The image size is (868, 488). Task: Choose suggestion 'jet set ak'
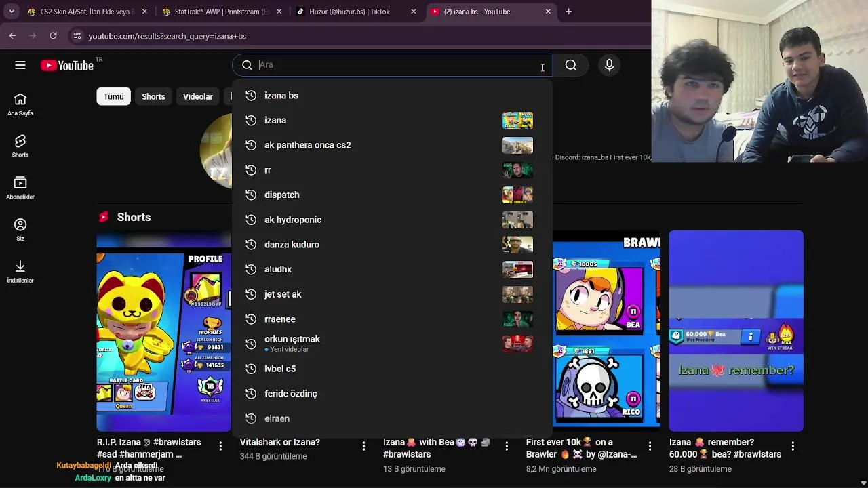(392, 294)
